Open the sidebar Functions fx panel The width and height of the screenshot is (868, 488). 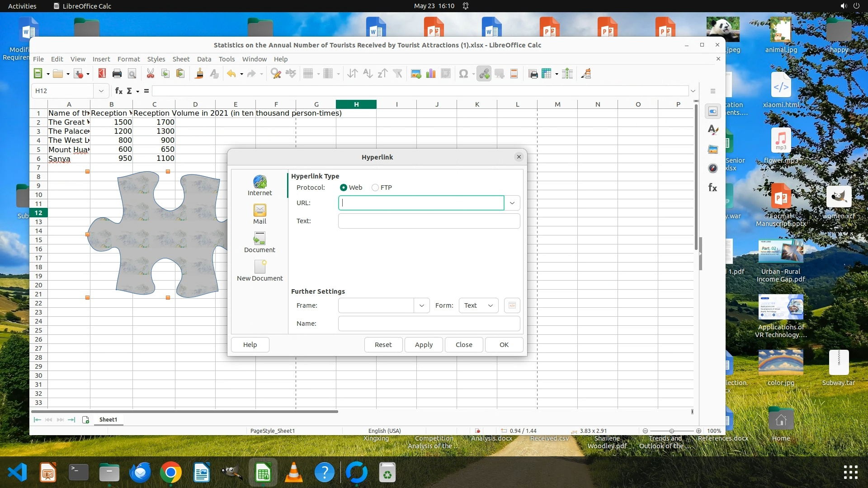(713, 188)
